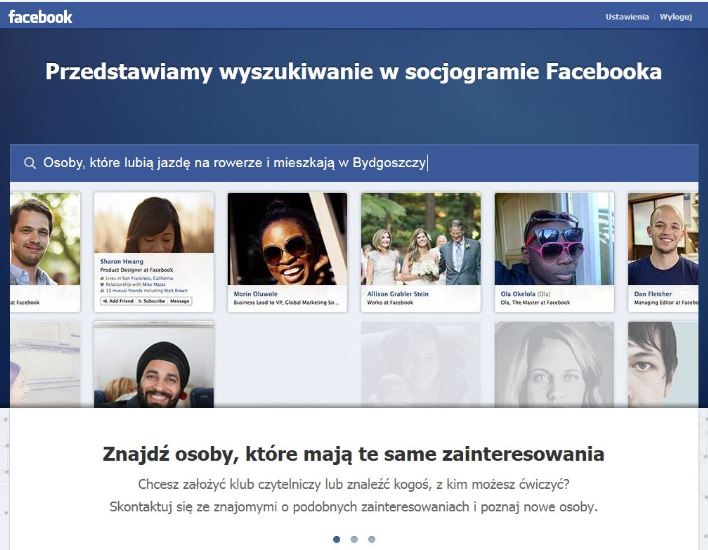The image size is (708, 550).
Task: Open Sharon Hwang's profile name
Action: (122, 261)
